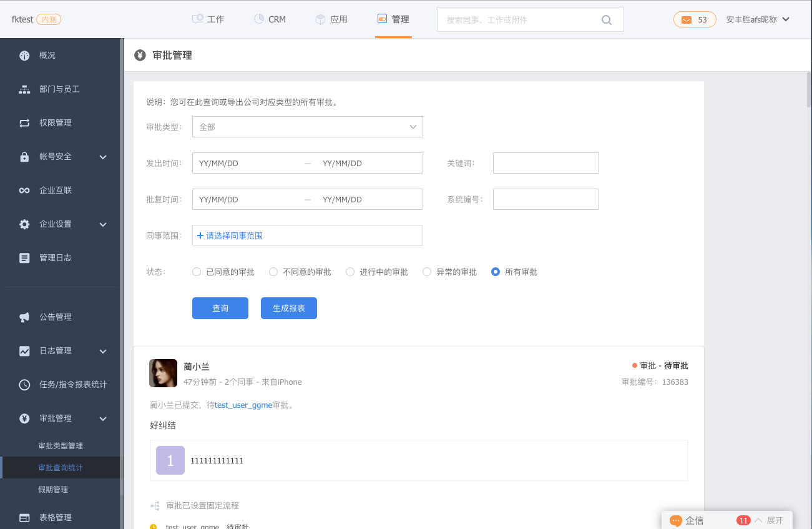Click the 发出时间 start date field
This screenshot has height=529, width=812.
pyautogui.click(x=246, y=163)
